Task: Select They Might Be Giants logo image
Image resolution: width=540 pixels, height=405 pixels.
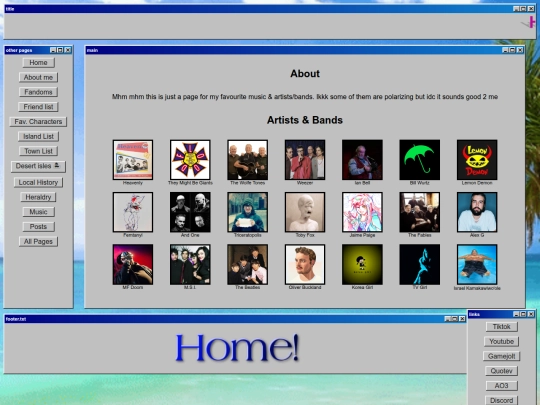Action: tap(190, 160)
